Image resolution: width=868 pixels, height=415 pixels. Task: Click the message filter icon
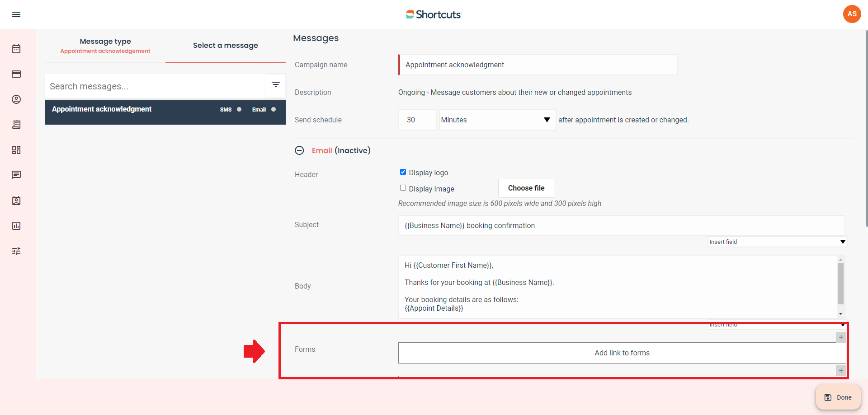coord(275,85)
